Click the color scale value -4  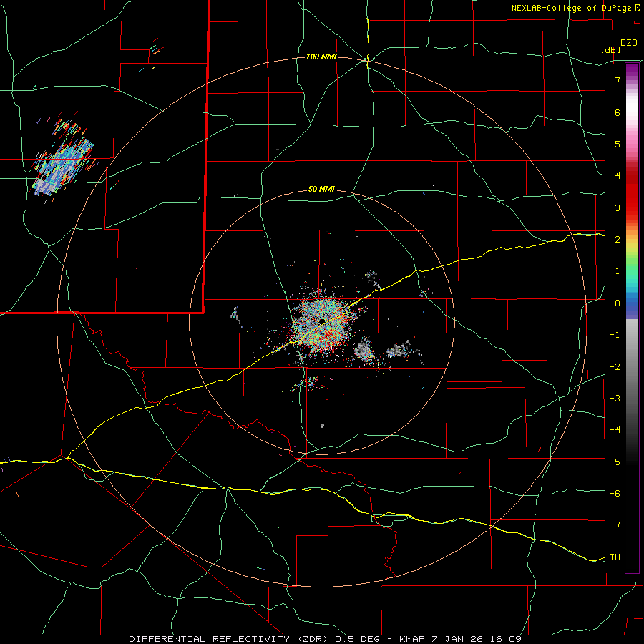coord(615,430)
